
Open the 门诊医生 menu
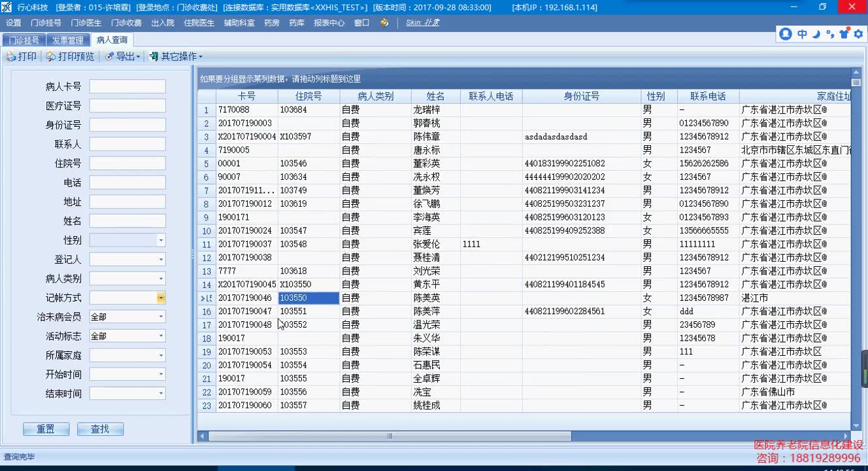click(86, 23)
